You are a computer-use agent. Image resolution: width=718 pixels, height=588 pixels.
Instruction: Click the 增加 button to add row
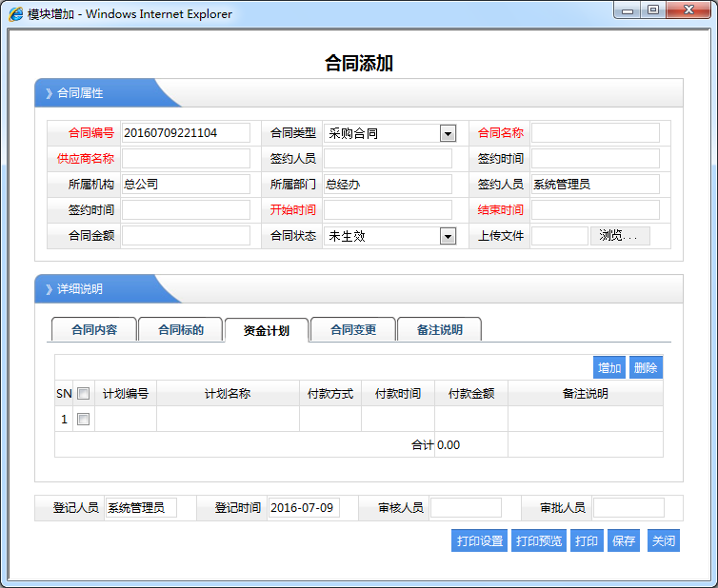coord(609,368)
